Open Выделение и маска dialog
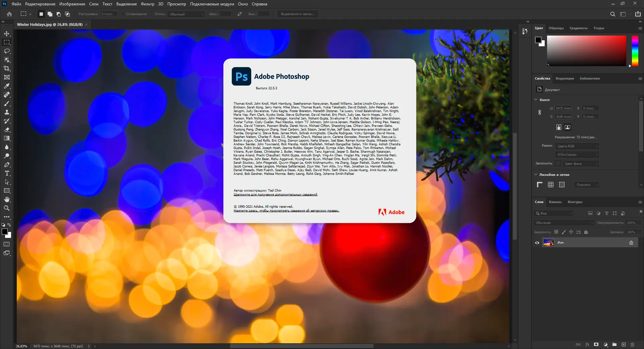Viewport: 644px width, 349px height. (298, 14)
